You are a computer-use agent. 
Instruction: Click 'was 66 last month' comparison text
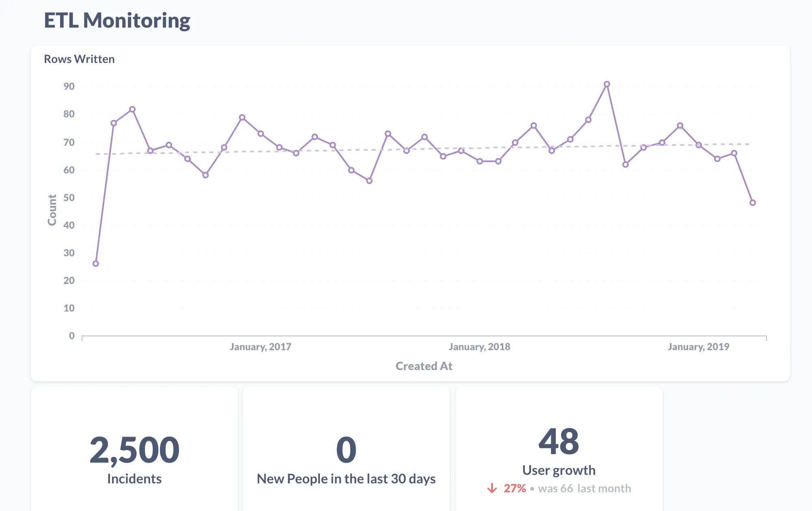pos(585,488)
